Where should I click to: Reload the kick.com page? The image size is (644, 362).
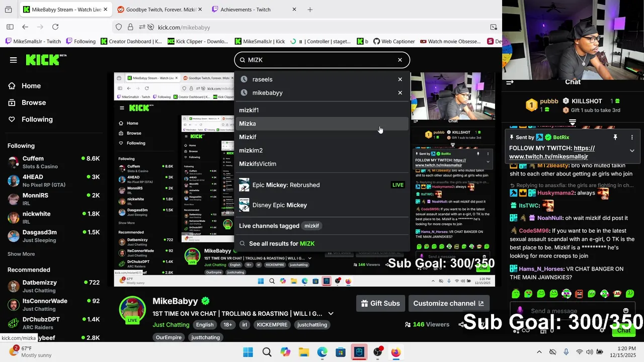click(x=55, y=27)
